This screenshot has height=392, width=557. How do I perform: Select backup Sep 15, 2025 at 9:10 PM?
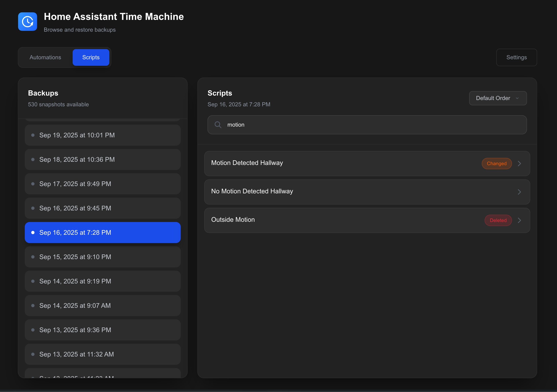click(103, 257)
